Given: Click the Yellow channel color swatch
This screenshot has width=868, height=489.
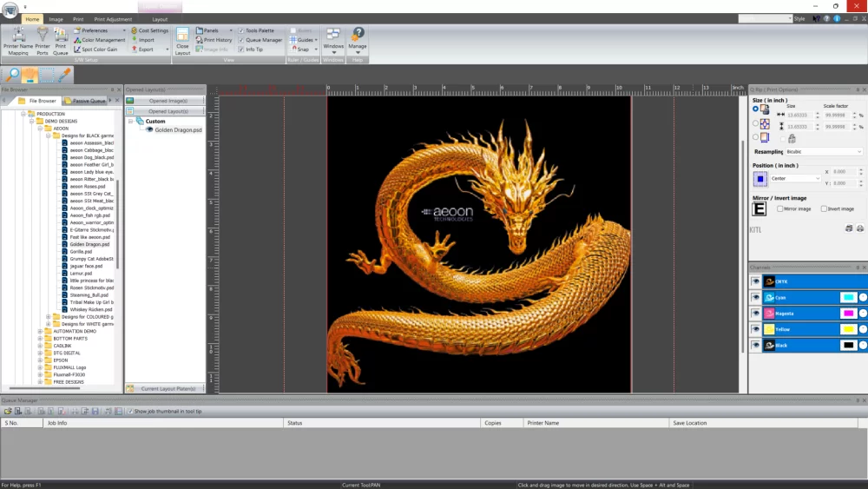Looking at the screenshot, I should pos(848,329).
